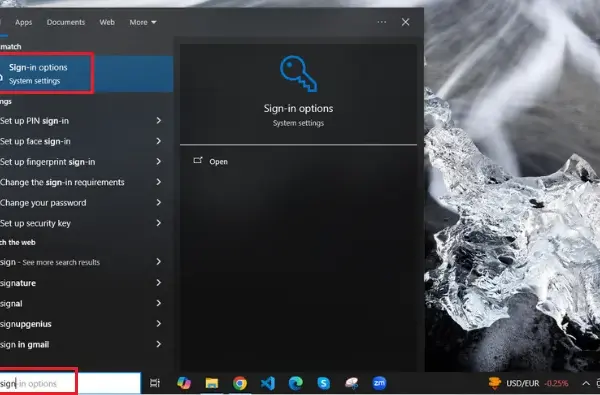Expand Set up face sign-in chevron
The height and width of the screenshot is (395, 600).
point(158,141)
